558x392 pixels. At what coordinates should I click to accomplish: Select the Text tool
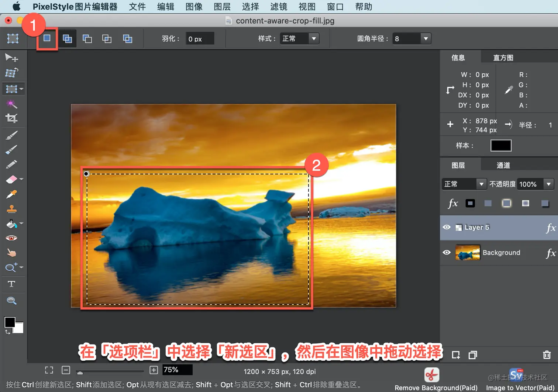coord(11,284)
